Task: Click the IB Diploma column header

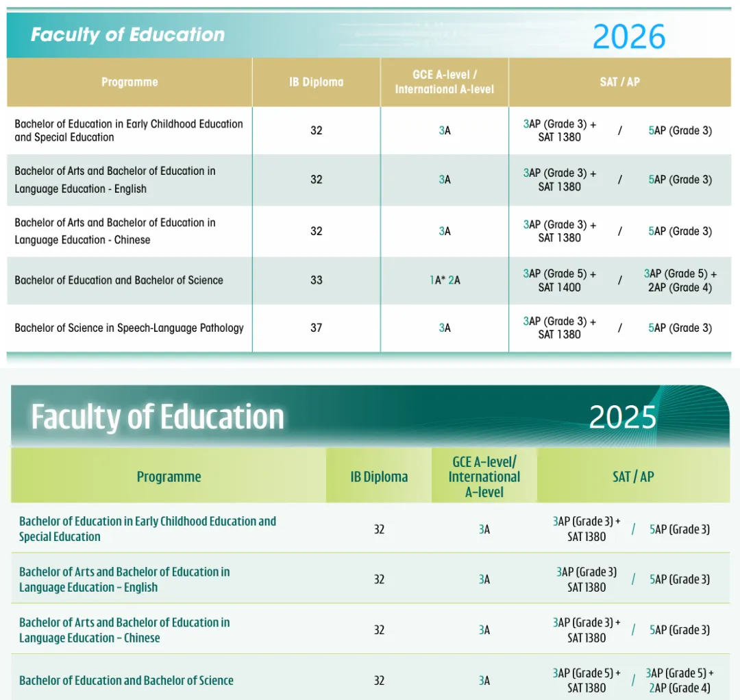Action: (316, 82)
